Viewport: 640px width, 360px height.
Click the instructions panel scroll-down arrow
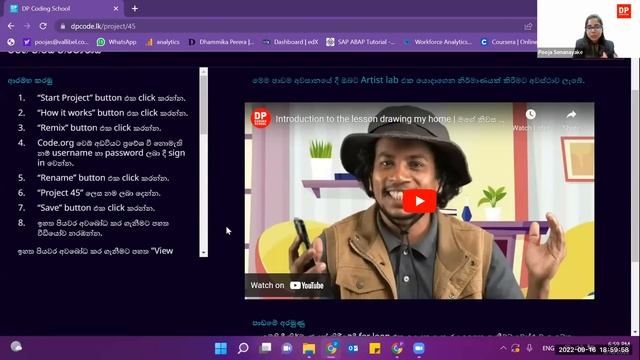[x=203, y=253]
